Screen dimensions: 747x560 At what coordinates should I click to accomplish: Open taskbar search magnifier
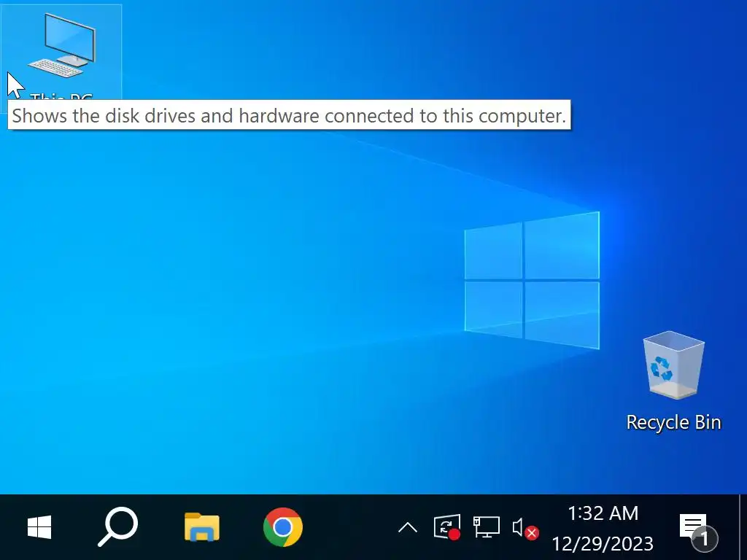(x=117, y=526)
